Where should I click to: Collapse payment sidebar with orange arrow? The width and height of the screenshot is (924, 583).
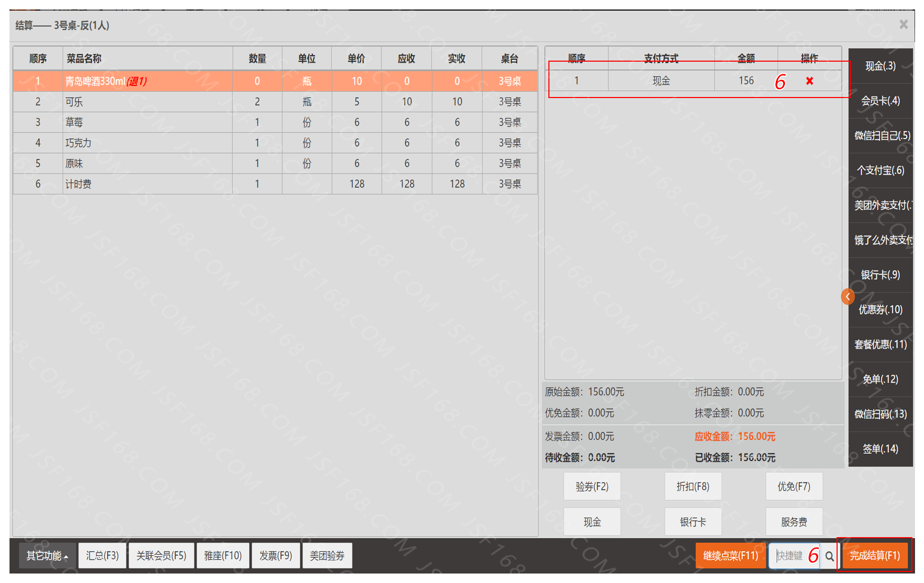click(848, 296)
